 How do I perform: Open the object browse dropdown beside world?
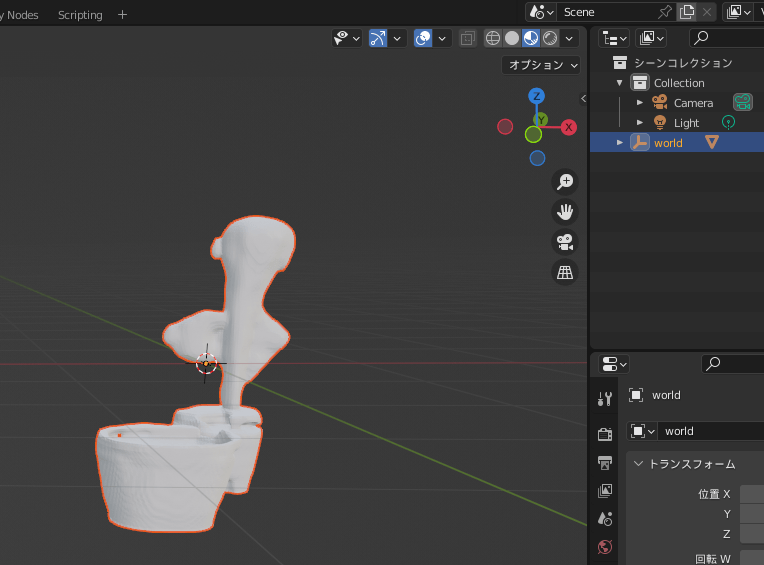[642, 431]
